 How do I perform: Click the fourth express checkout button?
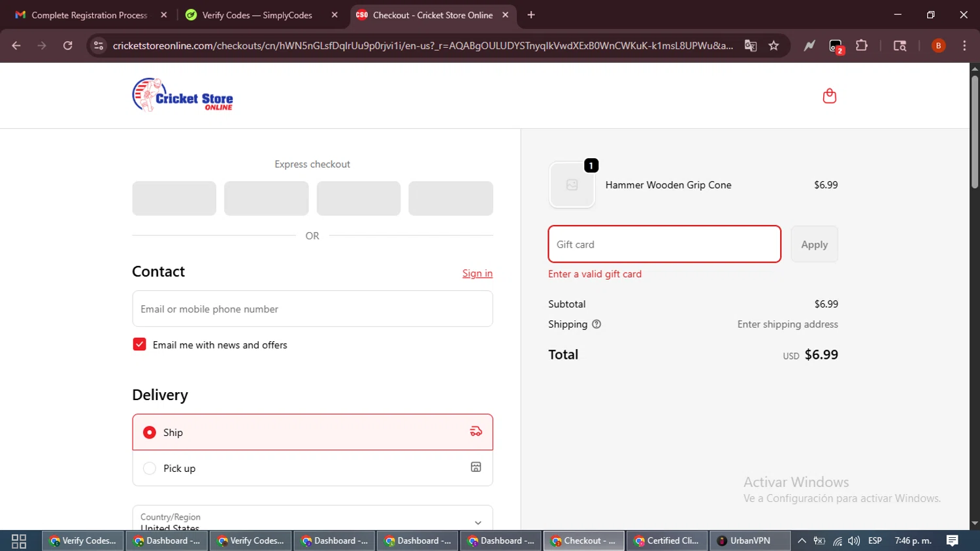(450, 198)
